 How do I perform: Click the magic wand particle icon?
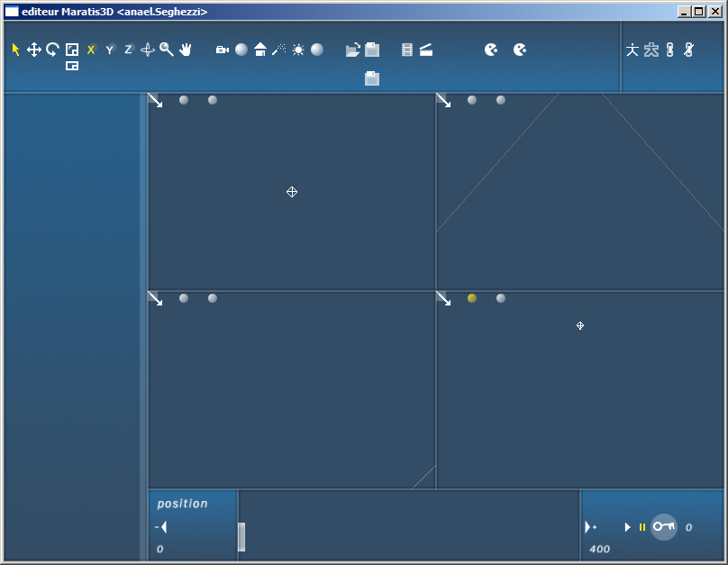(x=279, y=50)
